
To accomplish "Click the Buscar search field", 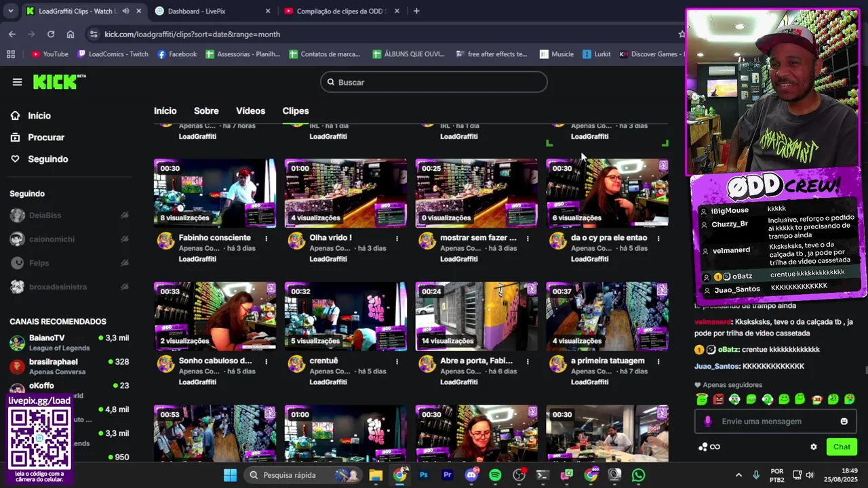I will pos(434,82).
